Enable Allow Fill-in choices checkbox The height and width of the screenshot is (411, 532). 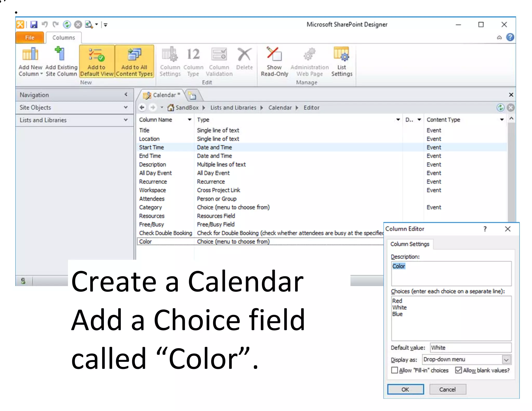tap(394, 370)
